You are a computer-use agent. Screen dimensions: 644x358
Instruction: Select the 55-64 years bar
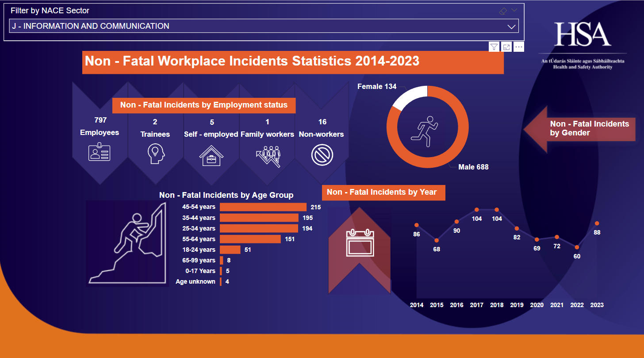(x=250, y=239)
